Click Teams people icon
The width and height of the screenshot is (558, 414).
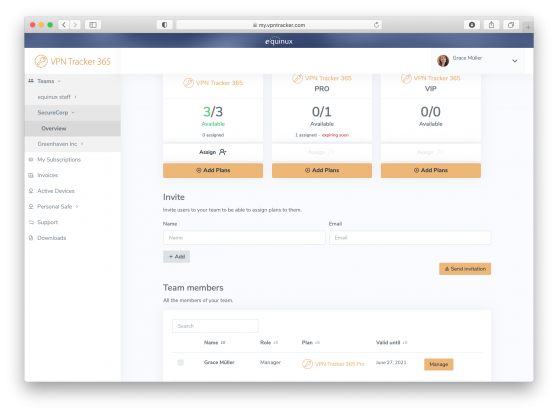pos(31,81)
